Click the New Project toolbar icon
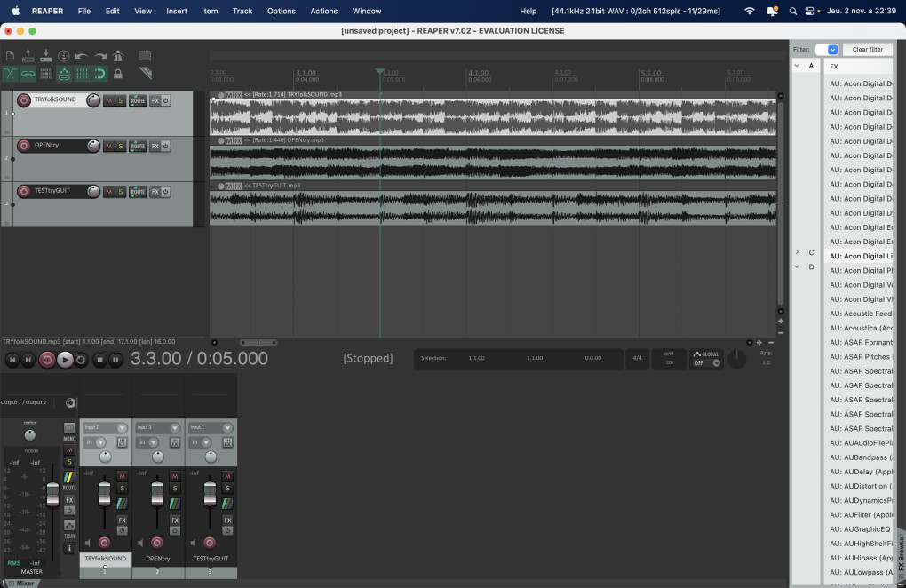 (x=10, y=55)
